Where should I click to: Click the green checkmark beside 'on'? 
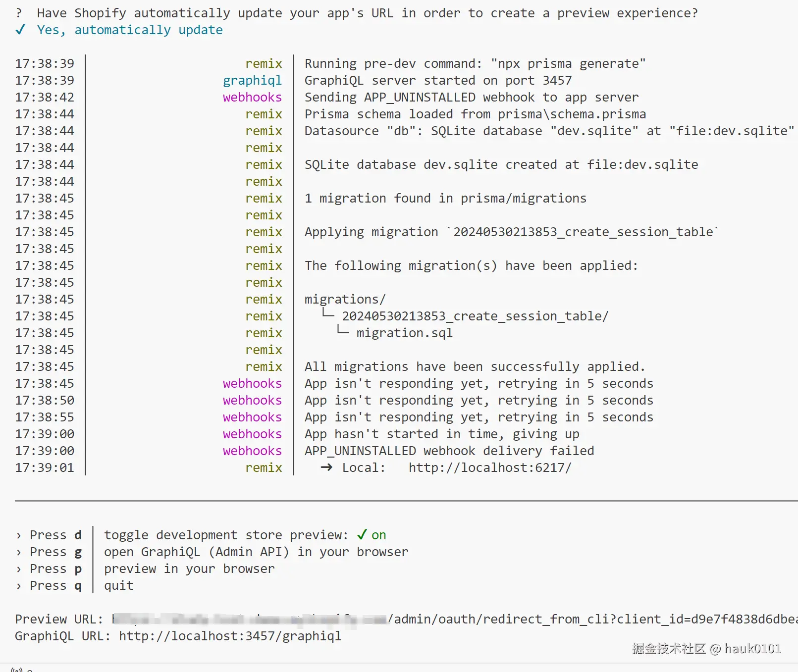coord(362,535)
